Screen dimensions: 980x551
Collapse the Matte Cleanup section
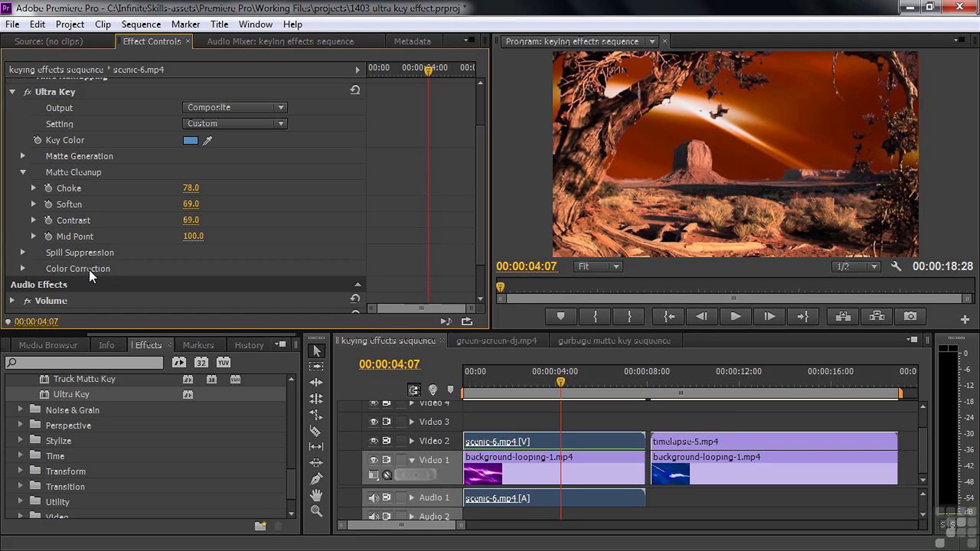[23, 172]
